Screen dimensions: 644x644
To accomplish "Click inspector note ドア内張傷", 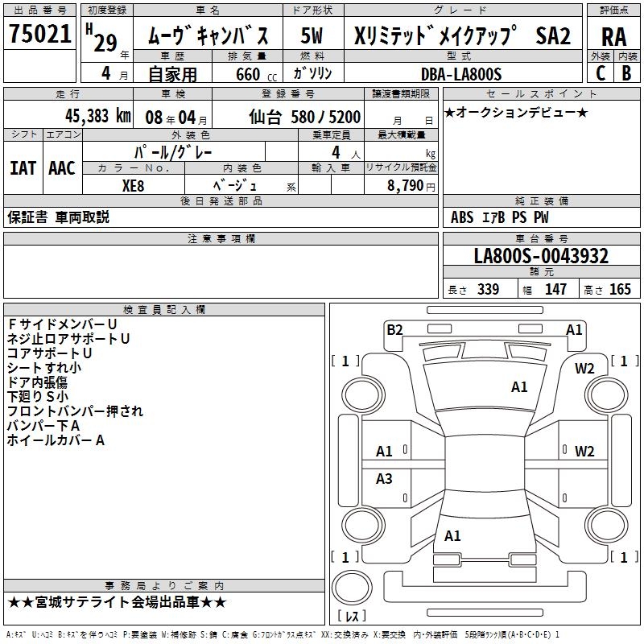I will tap(37, 382).
